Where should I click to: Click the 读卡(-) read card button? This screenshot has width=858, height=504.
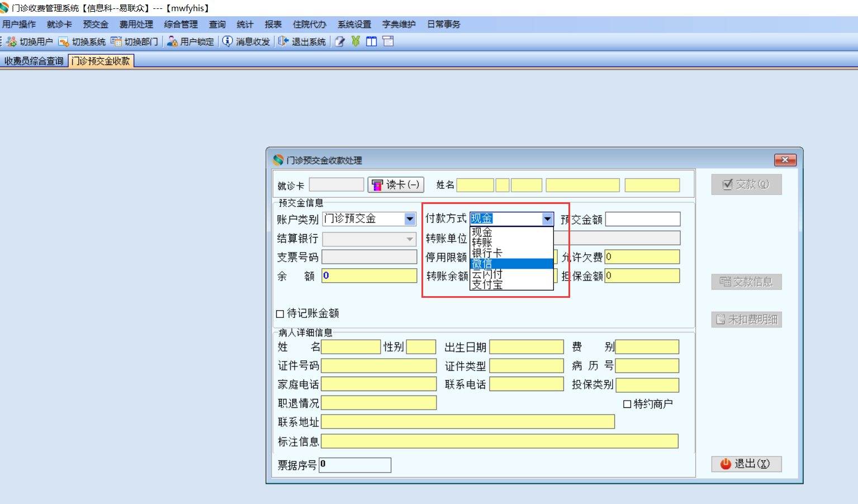click(x=396, y=185)
